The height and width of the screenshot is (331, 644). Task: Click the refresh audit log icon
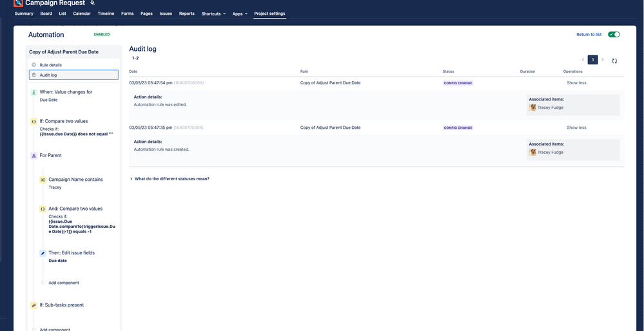point(614,61)
